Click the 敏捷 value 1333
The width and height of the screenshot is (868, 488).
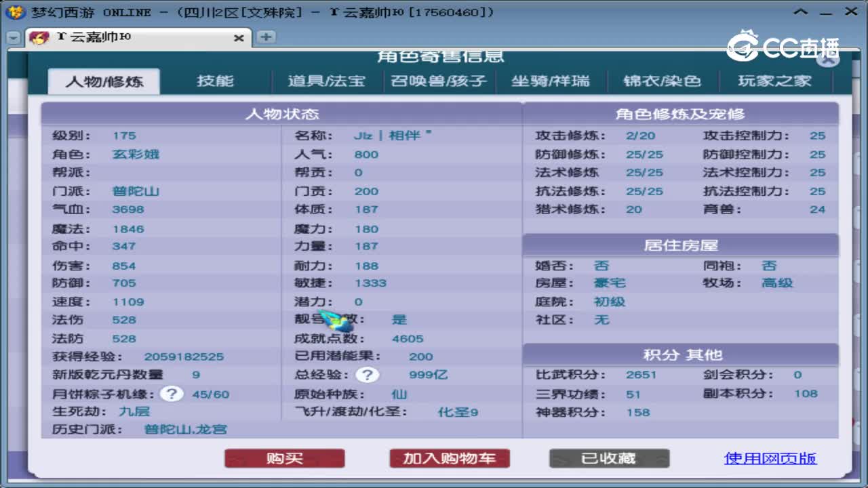click(x=370, y=283)
